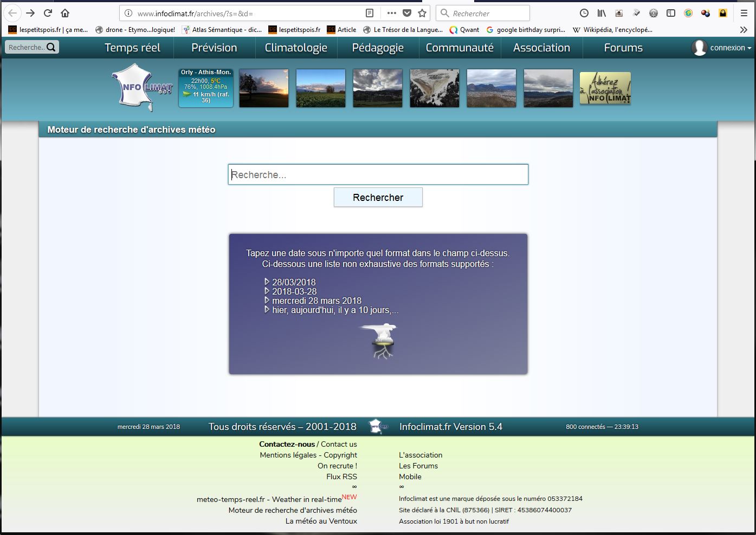Click the Orly - Athis-Mons weather widget
The image size is (756, 535).
[206, 88]
